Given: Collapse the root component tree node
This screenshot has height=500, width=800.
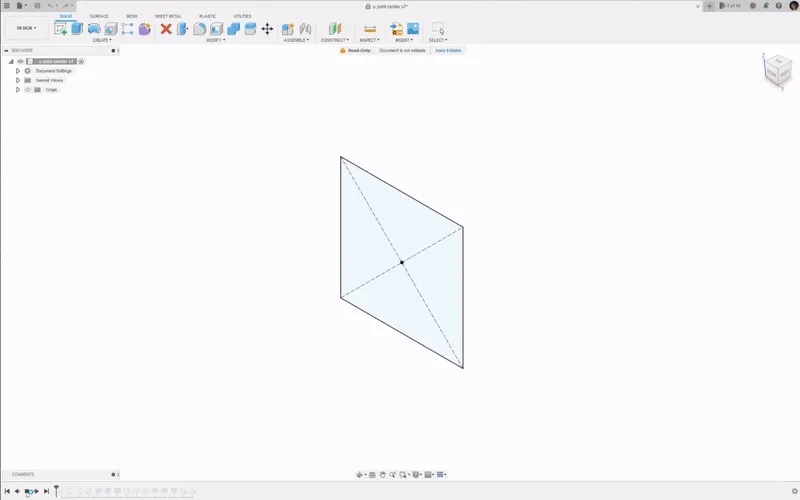Looking at the screenshot, I should [11, 61].
